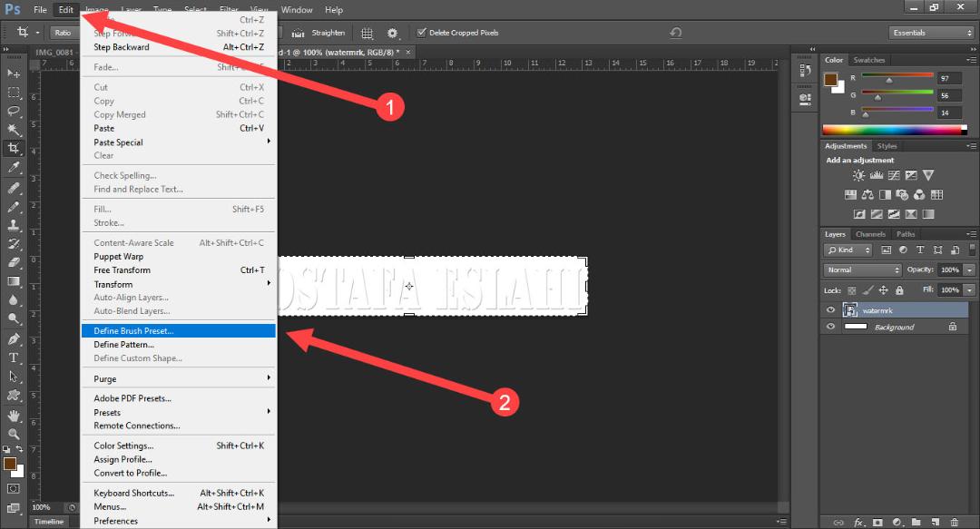Screen dimensions: 980x529
Task: Select the Clone Stamp tool
Action: click(13, 225)
